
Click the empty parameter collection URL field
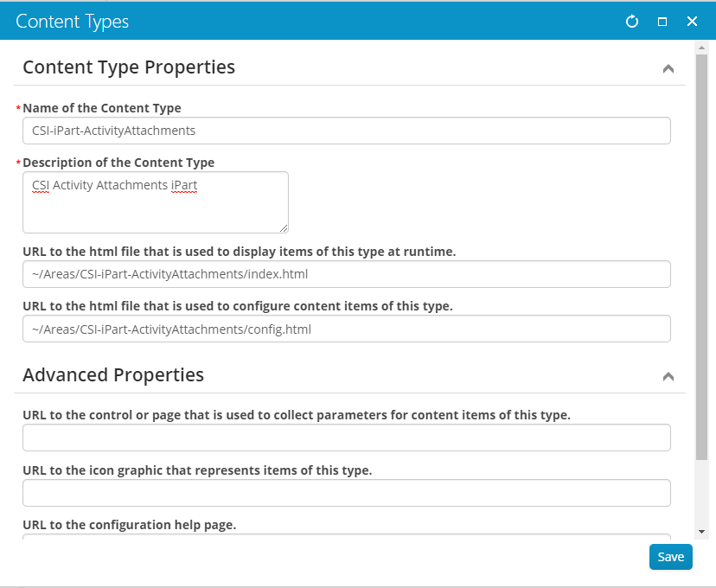tap(346, 438)
